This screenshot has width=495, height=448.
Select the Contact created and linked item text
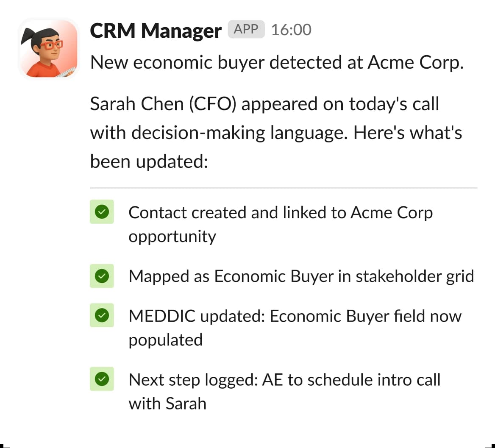(280, 212)
